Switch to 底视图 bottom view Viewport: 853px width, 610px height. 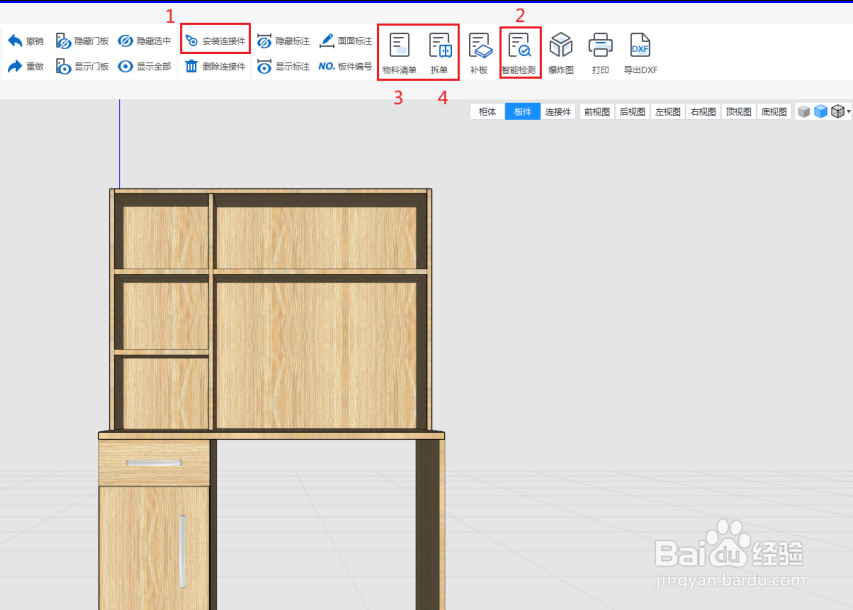click(x=774, y=112)
